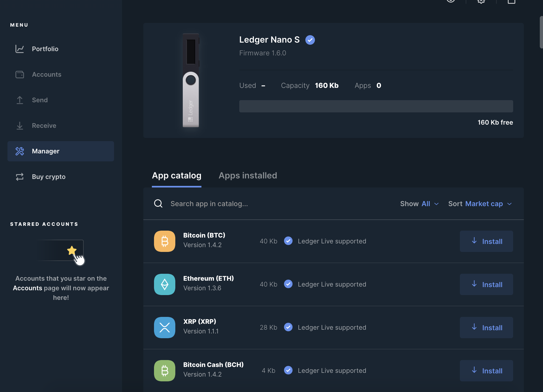543x392 pixels.
Task: Click the Receive download arrow icon
Action: click(x=20, y=125)
